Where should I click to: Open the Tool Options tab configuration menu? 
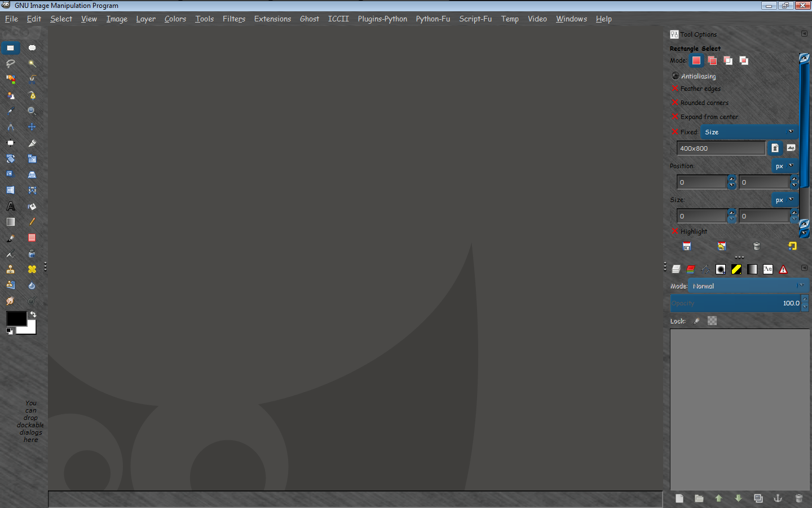click(804, 34)
